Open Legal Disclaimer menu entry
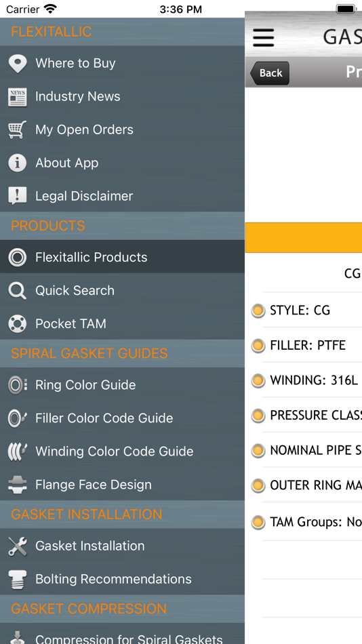The height and width of the screenshot is (644, 362). tap(122, 196)
